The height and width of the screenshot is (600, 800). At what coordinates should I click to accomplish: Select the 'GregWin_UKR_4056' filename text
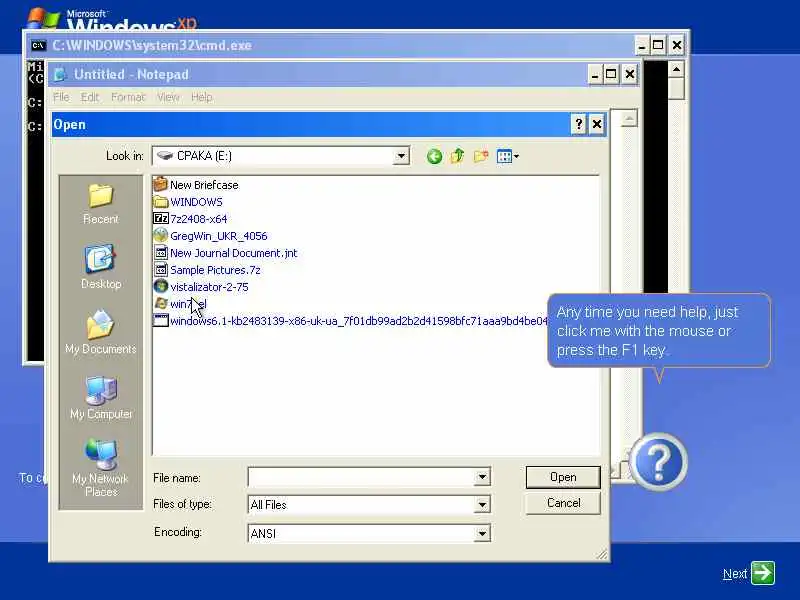tap(219, 236)
